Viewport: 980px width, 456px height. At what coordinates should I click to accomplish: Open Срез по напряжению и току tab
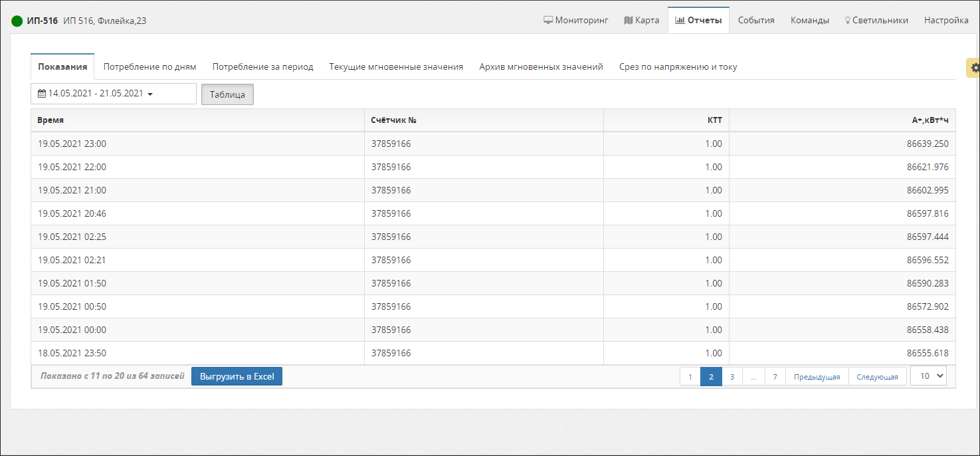(x=678, y=67)
